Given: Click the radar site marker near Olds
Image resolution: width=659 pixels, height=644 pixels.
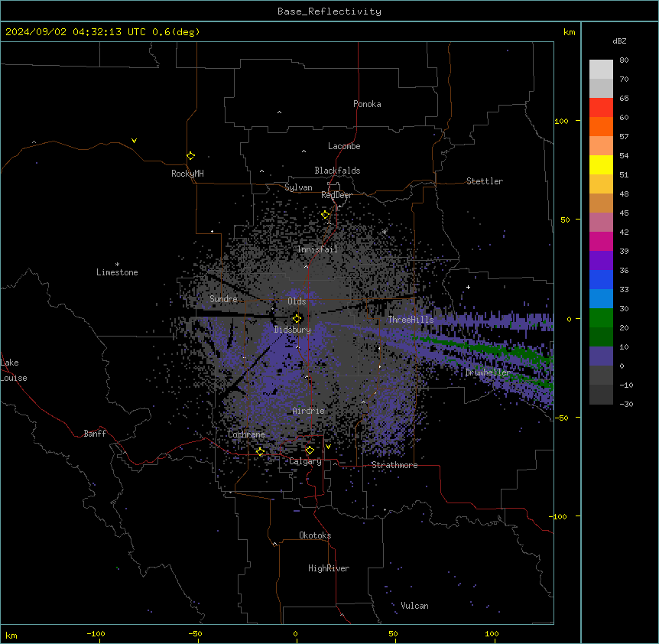Looking at the screenshot, I should click(297, 318).
